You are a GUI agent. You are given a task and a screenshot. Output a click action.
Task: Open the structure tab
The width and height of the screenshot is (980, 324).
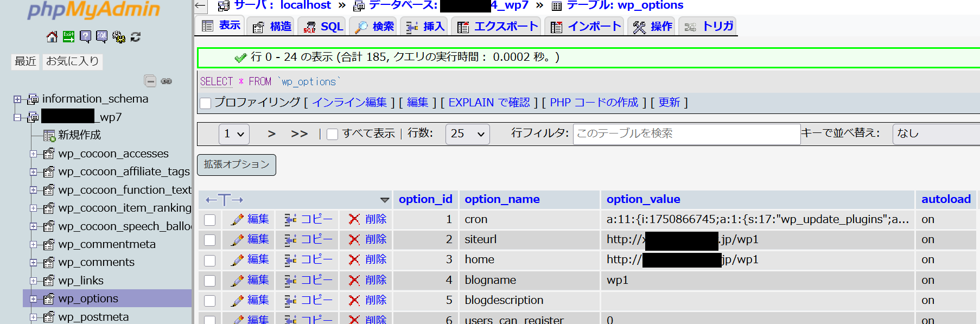coord(272,26)
